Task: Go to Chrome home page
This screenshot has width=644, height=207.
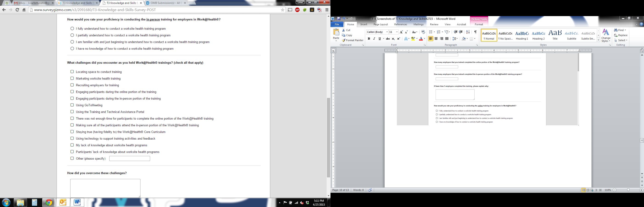Action: tap(24, 10)
